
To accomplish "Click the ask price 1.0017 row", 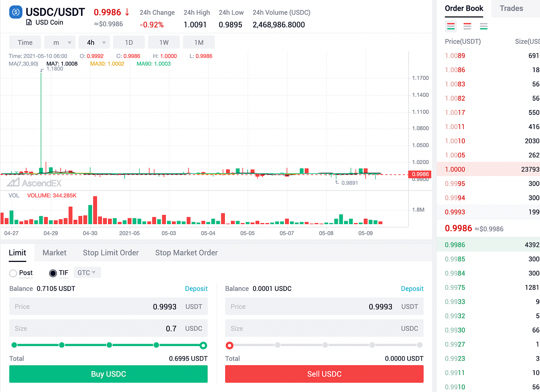I will [x=488, y=112].
